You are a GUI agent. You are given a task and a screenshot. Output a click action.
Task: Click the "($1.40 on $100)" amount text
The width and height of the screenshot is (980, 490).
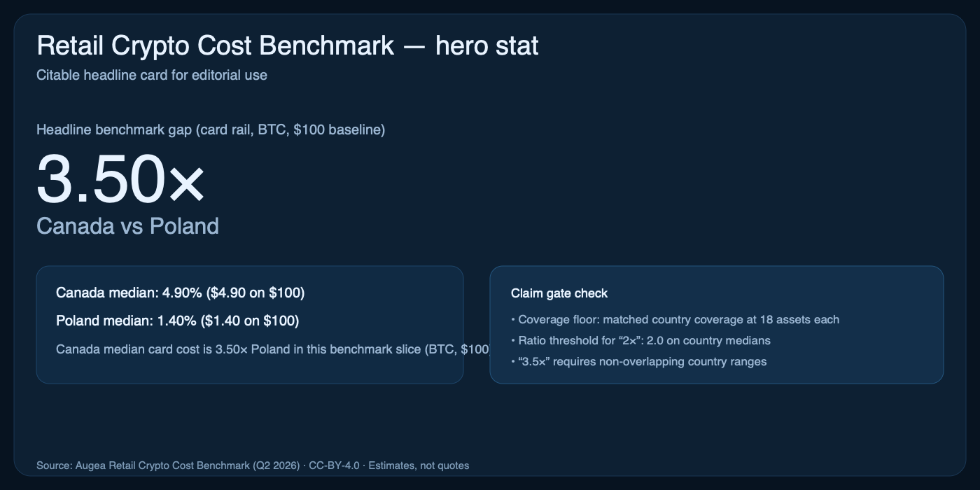[250, 321]
